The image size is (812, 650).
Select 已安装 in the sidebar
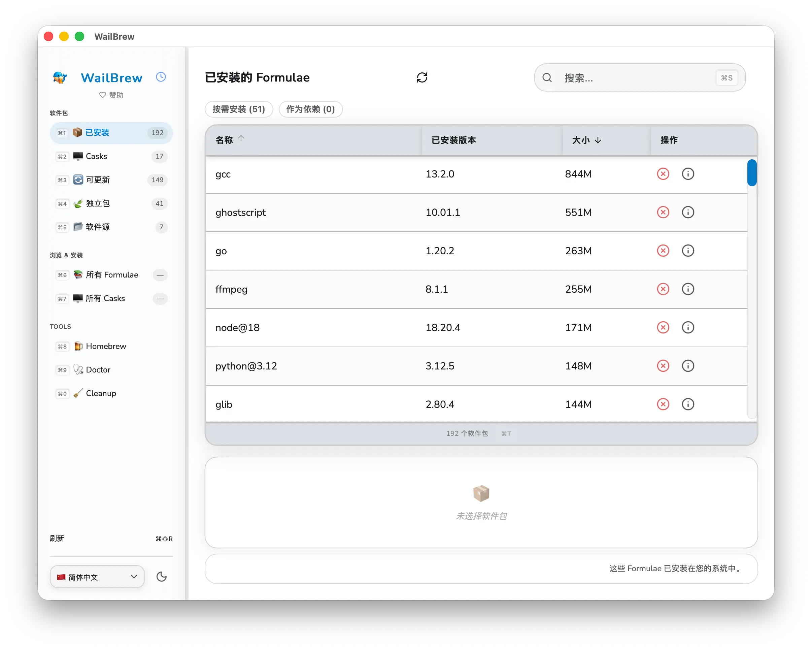pos(111,133)
